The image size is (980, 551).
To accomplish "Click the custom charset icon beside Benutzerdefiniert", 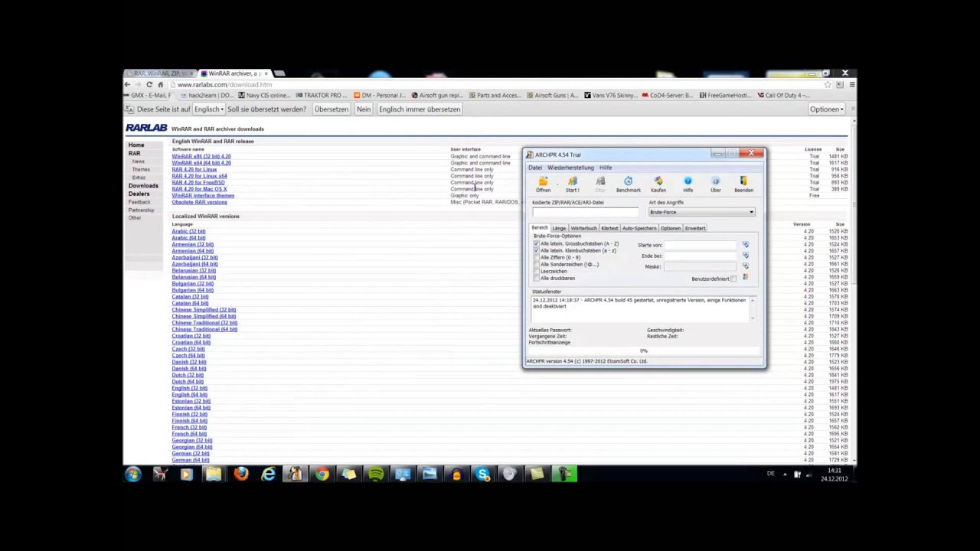I will pyautogui.click(x=745, y=278).
